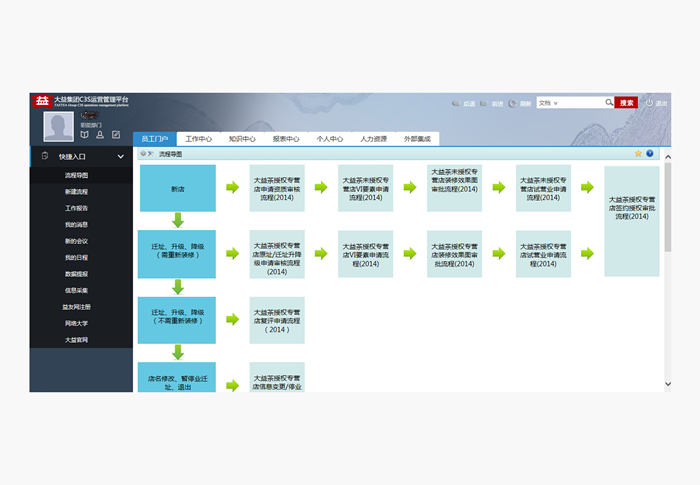Click the tools icon next to 流程导图 title
The height and width of the screenshot is (485, 700).
point(150,154)
